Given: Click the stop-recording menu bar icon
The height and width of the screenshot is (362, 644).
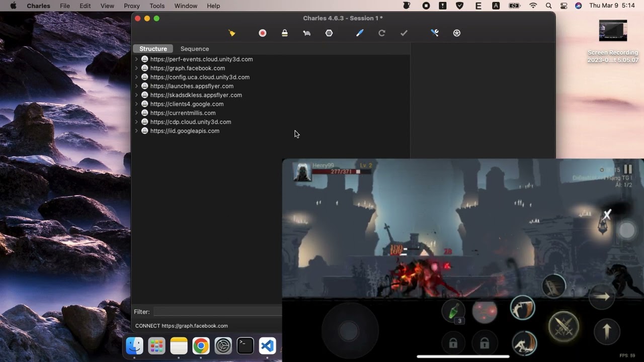Looking at the screenshot, I should pyautogui.click(x=426, y=6).
